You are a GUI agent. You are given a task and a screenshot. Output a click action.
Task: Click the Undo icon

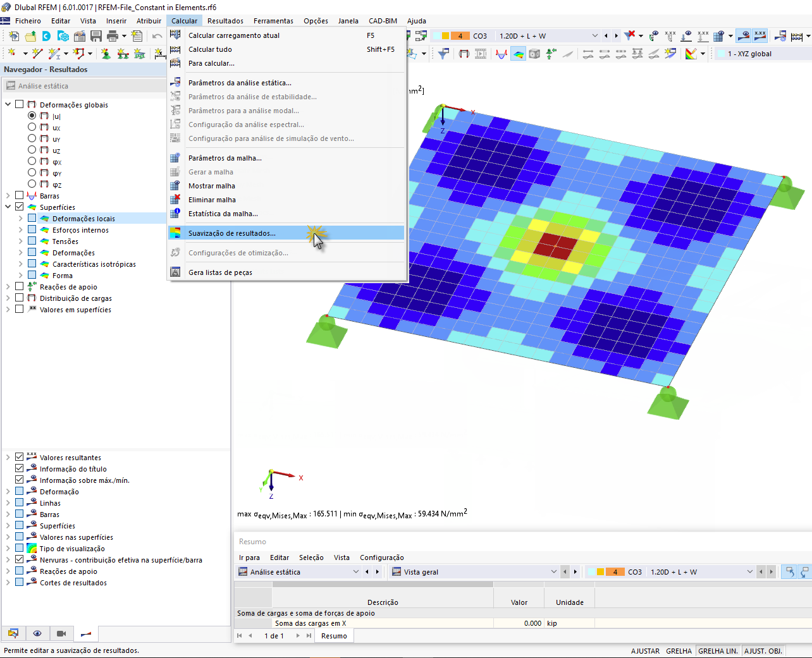156,36
